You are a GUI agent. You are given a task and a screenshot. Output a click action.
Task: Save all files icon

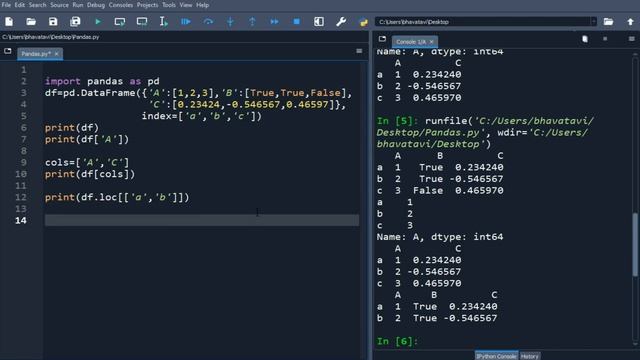pyautogui.click(x=75, y=22)
